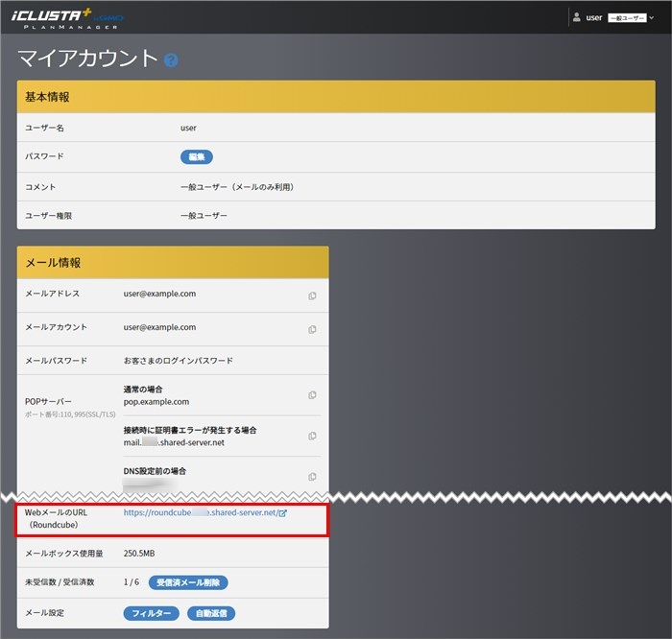Click the パスワード label in 基本情報
This screenshot has height=639, width=672.
pos(44,156)
